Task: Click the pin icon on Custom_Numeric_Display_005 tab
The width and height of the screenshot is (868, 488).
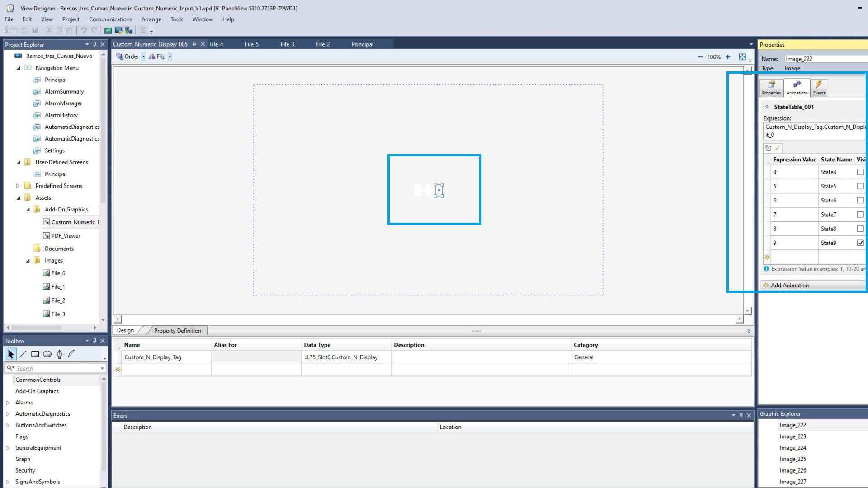Action: pos(194,44)
